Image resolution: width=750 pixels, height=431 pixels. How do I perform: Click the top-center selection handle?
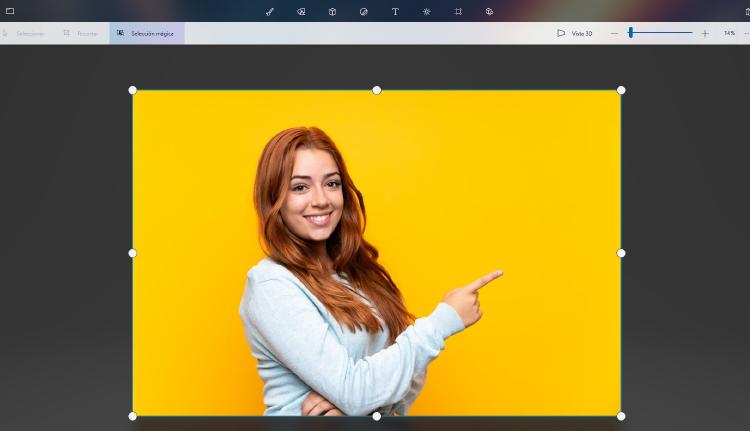click(377, 90)
